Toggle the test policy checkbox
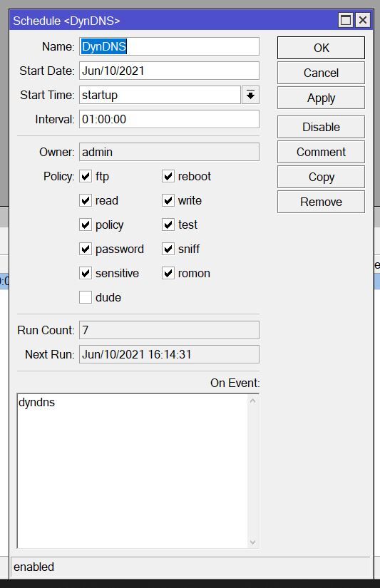 [168, 225]
